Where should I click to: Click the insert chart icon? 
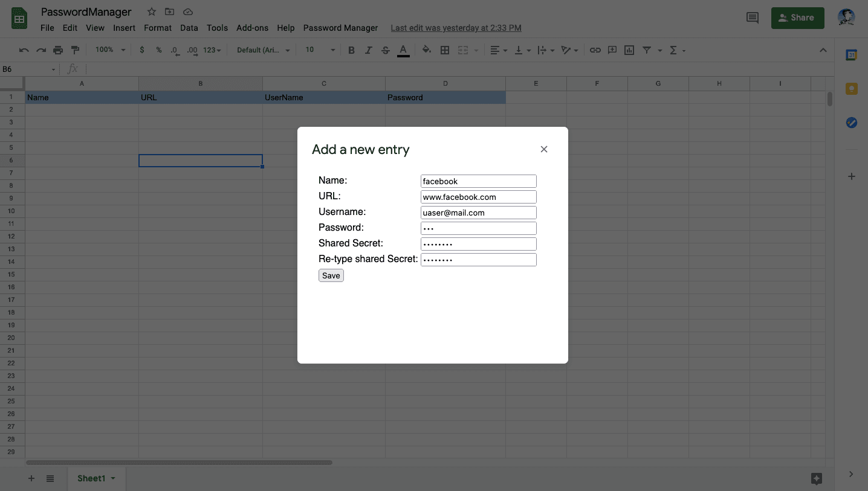click(629, 50)
